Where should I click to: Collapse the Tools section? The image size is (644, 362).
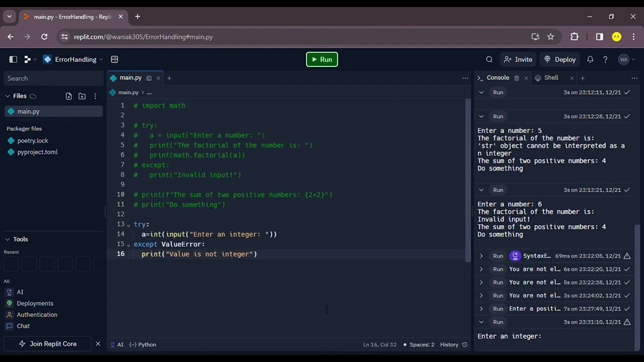(8, 239)
